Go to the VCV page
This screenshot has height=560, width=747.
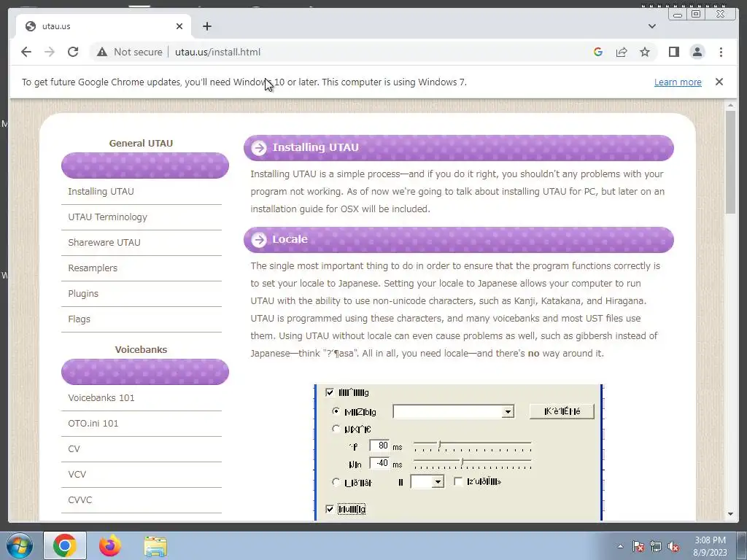click(77, 474)
